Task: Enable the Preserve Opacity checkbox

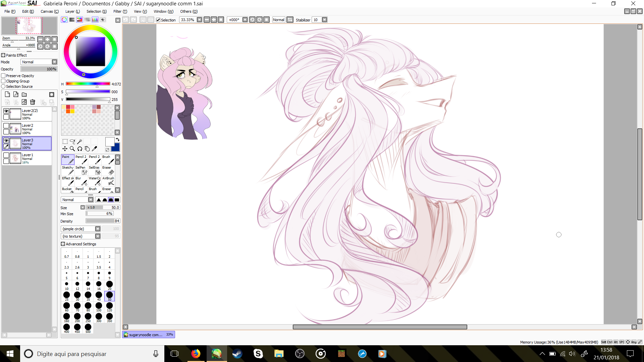Action: [x=3, y=76]
